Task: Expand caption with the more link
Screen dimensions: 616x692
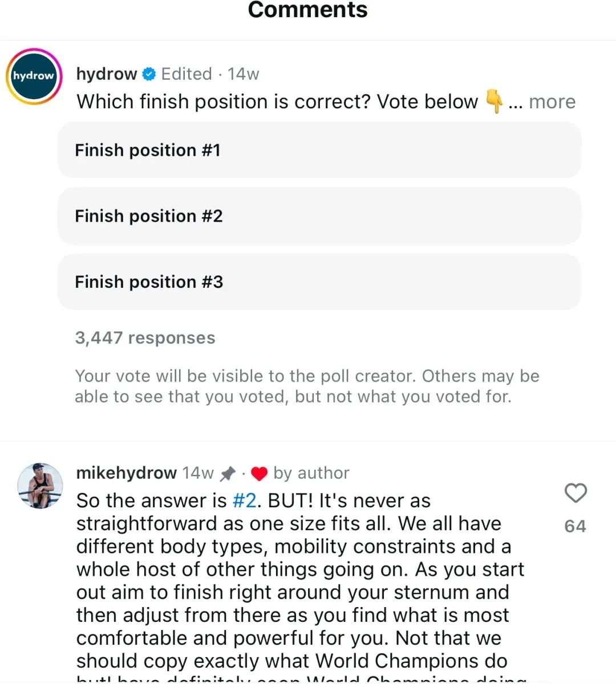Action: (552, 102)
